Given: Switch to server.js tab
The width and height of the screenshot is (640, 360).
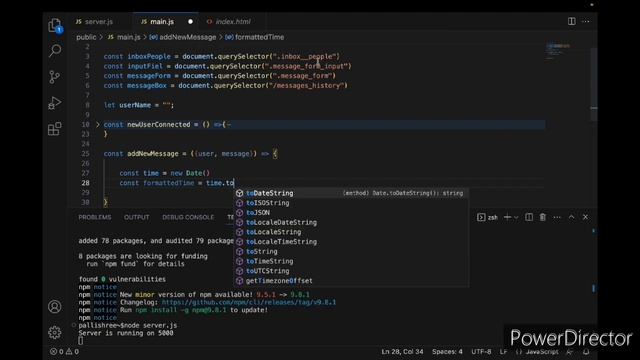Looking at the screenshot, I should pos(94,22).
